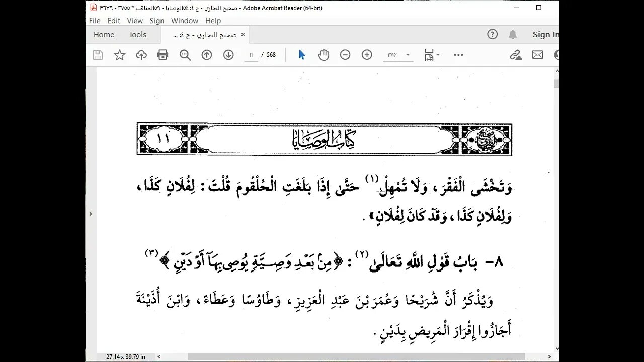Open the Window menu

tap(185, 21)
